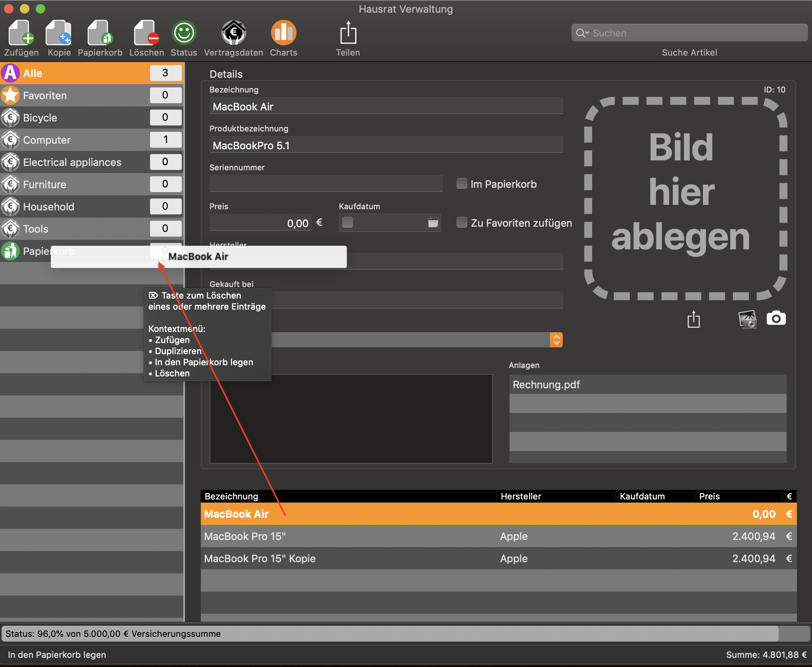This screenshot has width=812, height=667.
Task: Click the share icon below image area
Action: pos(693,319)
